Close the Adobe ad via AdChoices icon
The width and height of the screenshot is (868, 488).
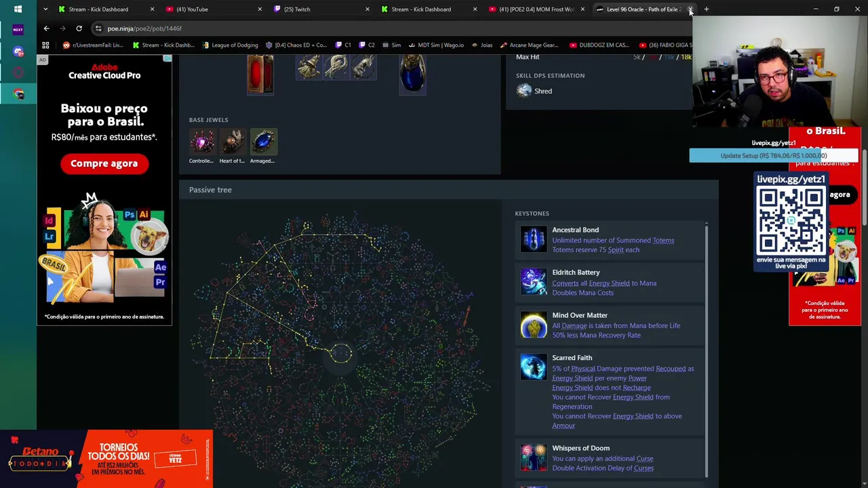(x=167, y=59)
